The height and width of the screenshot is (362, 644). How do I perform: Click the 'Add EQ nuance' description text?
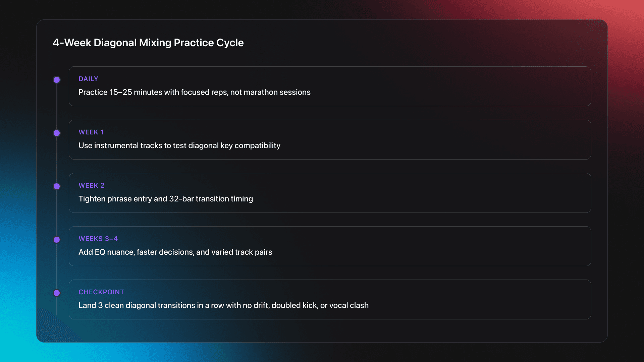point(175,252)
